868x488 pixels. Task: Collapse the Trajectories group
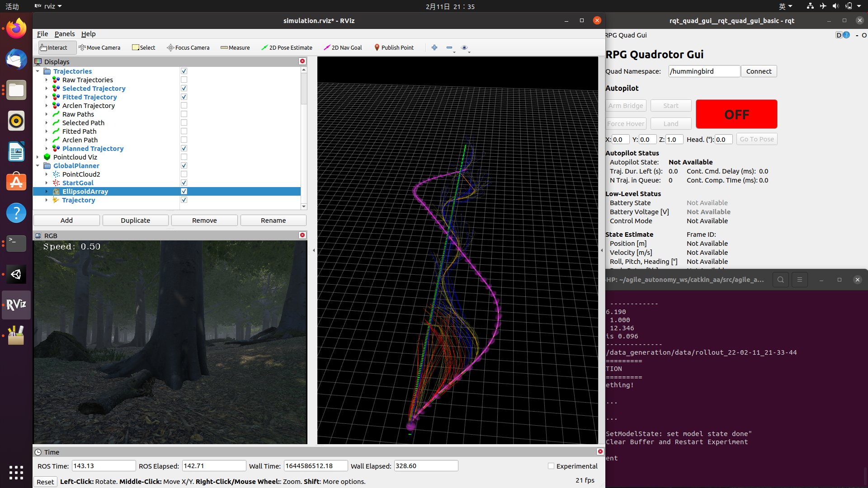[x=38, y=71]
